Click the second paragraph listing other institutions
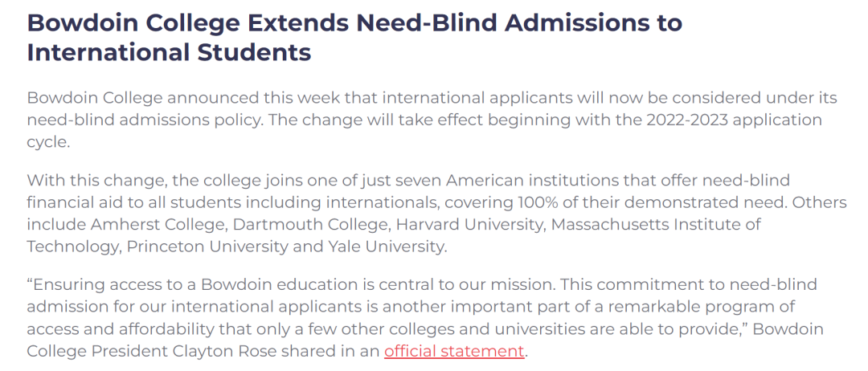Image resolution: width=868 pixels, height=371 pixels. (402, 214)
